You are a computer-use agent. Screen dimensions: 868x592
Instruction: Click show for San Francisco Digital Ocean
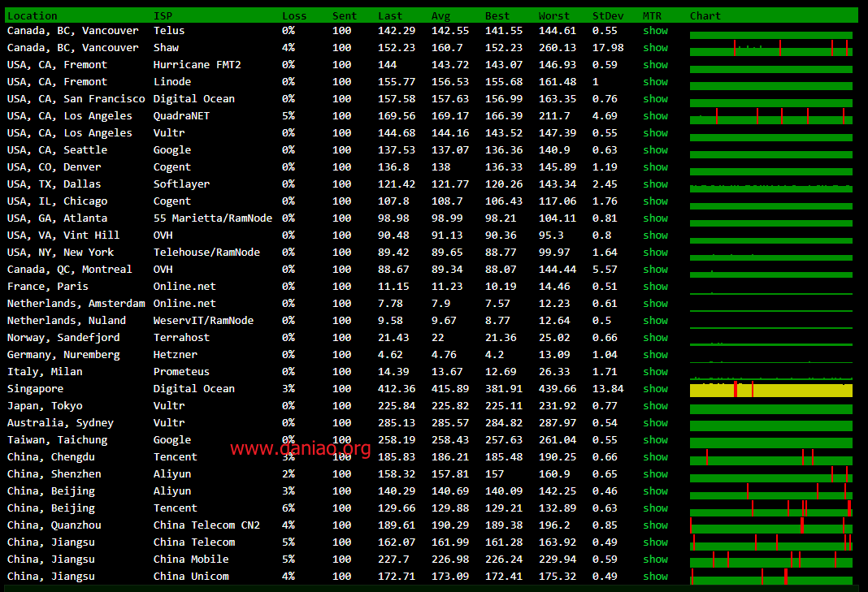tap(655, 99)
